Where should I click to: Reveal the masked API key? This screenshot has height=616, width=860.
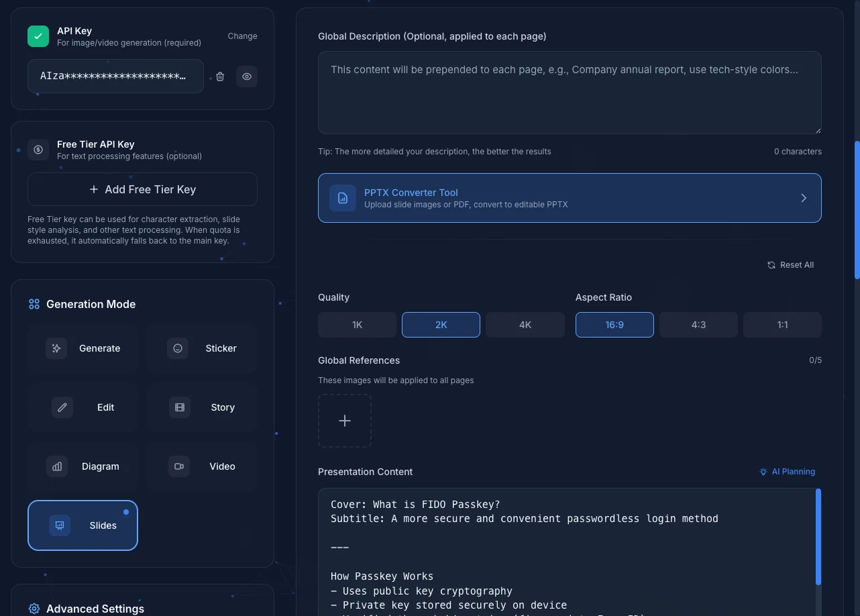tap(246, 76)
